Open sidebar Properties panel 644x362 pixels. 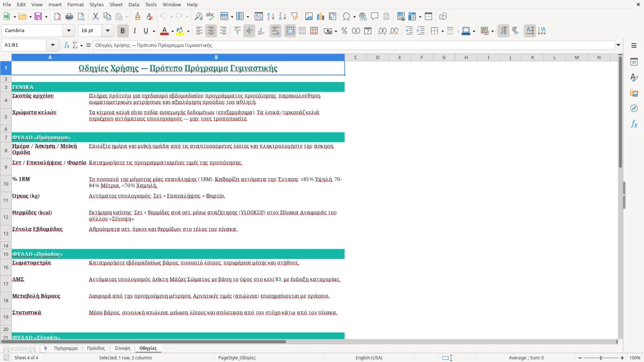pyautogui.click(x=634, y=62)
